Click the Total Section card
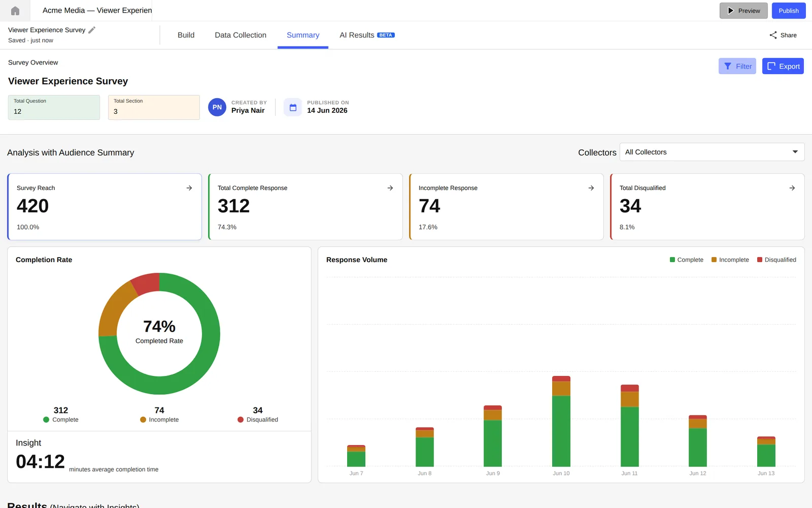This screenshot has width=812, height=508. tap(154, 107)
